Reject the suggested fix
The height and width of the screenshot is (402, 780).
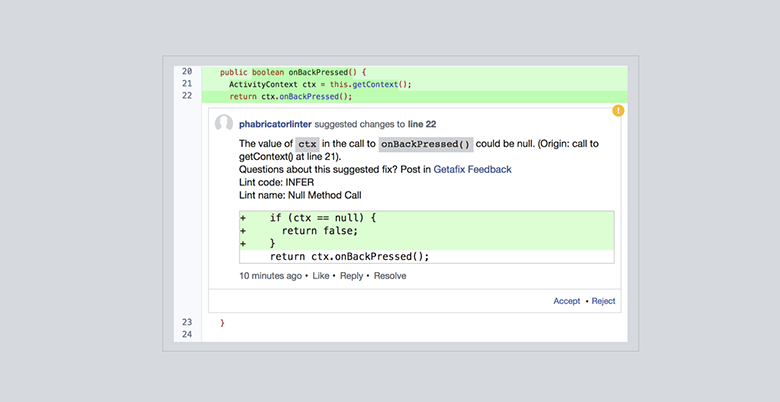tap(603, 301)
